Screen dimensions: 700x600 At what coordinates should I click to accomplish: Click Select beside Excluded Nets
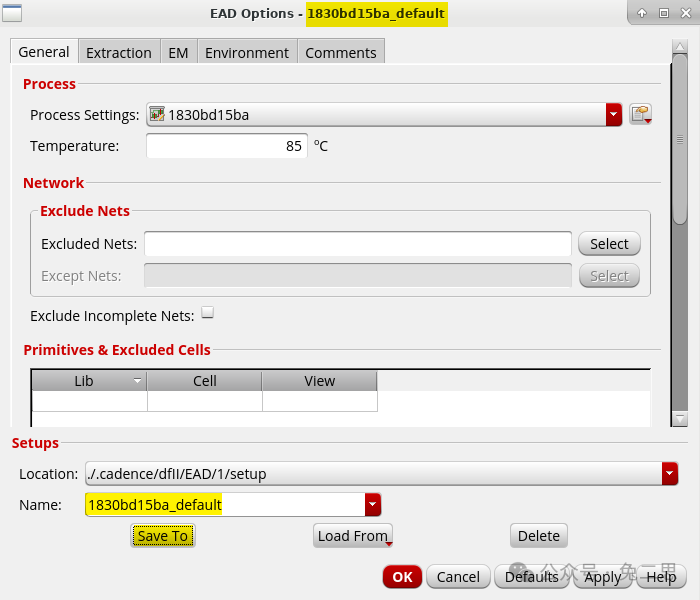[x=609, y=244]
